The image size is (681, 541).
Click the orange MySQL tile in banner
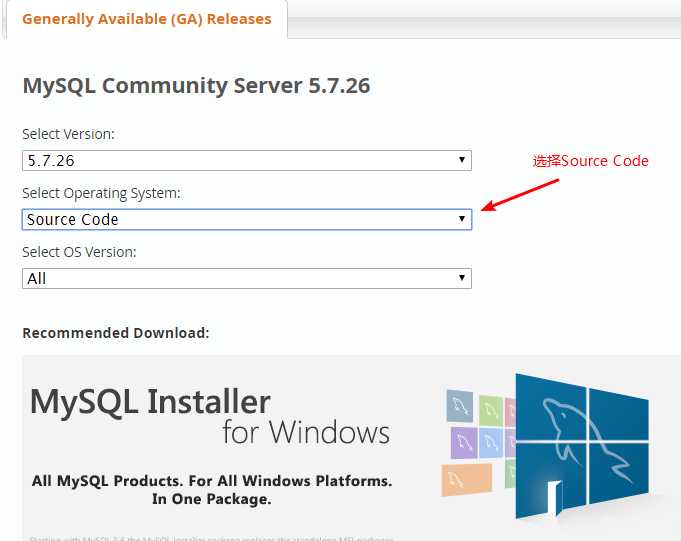465,479
